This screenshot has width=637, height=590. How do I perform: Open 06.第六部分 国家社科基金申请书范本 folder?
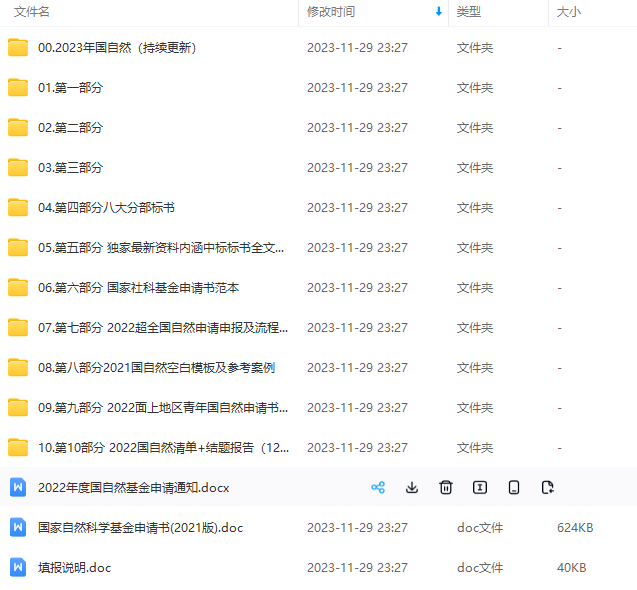pyautogui.click(x=138, y=287)
